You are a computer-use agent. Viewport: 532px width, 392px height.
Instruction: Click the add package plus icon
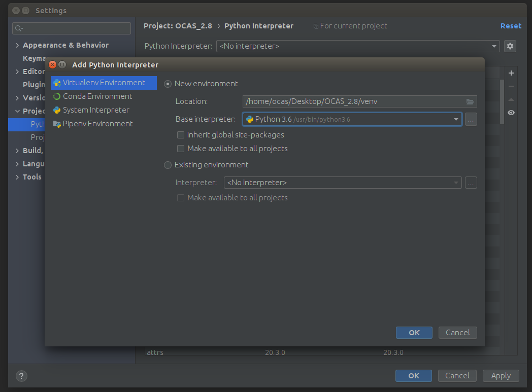point(511,73)
